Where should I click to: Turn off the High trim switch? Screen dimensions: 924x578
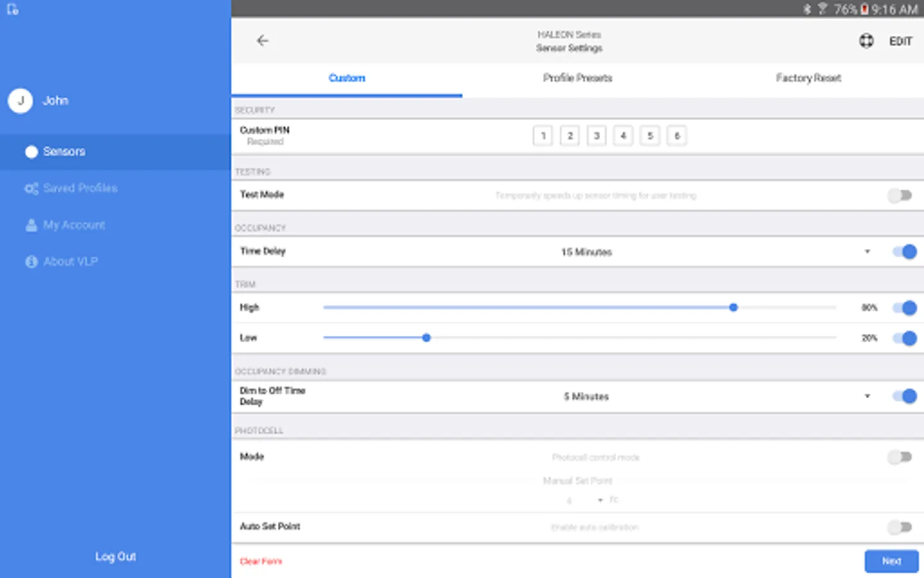point(904,308)
